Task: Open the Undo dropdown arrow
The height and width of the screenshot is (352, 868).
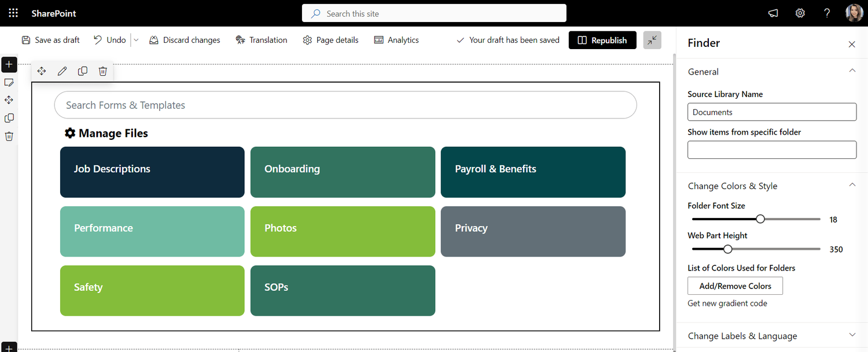Action: (135, 40)
